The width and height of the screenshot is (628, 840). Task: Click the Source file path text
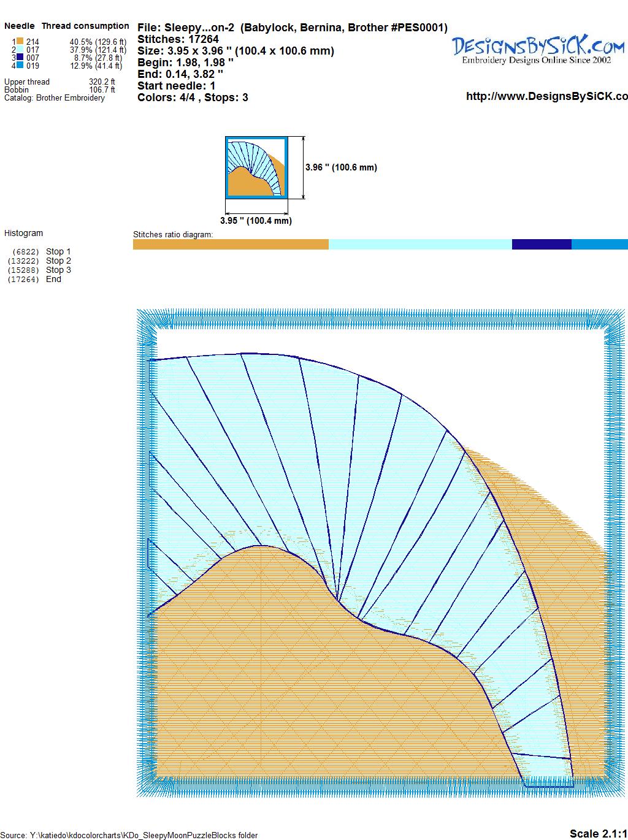coord(129,835)
